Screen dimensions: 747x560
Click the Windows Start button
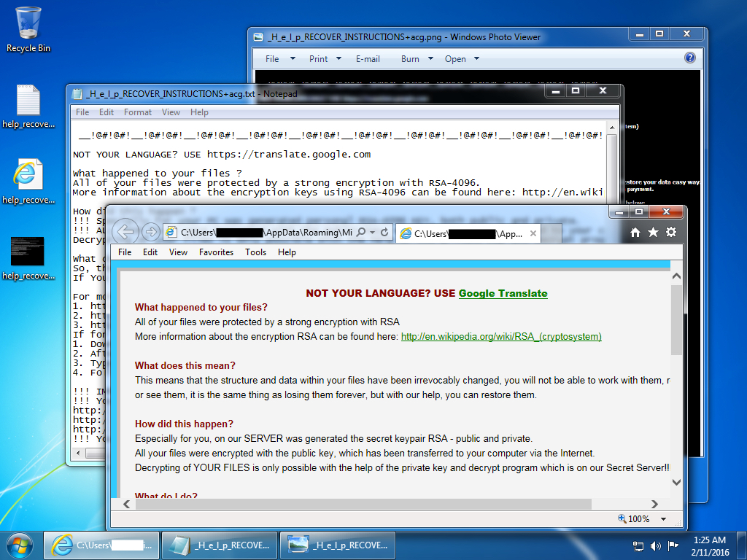tap(20, 544)
